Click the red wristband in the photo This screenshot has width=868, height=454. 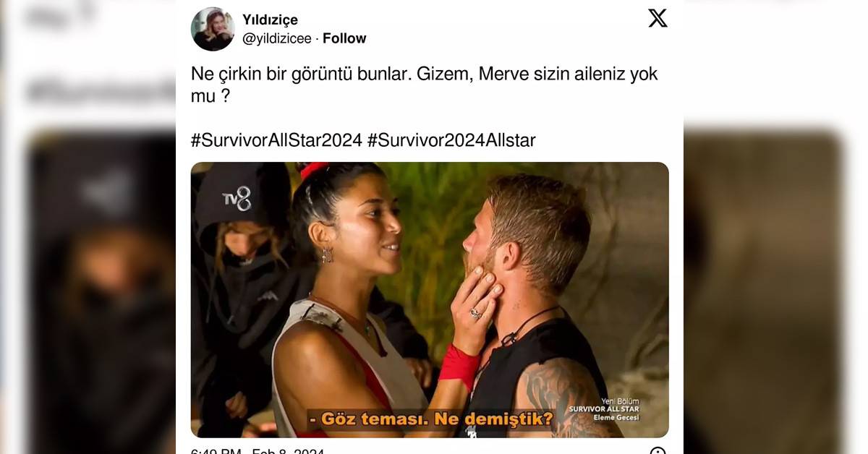[x=459, y=366]
